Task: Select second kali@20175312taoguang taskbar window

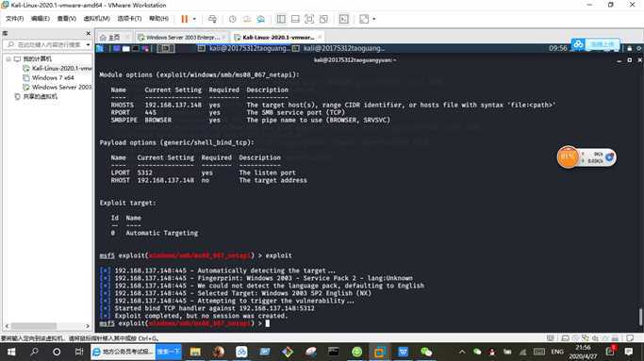Action: (339, 48)
